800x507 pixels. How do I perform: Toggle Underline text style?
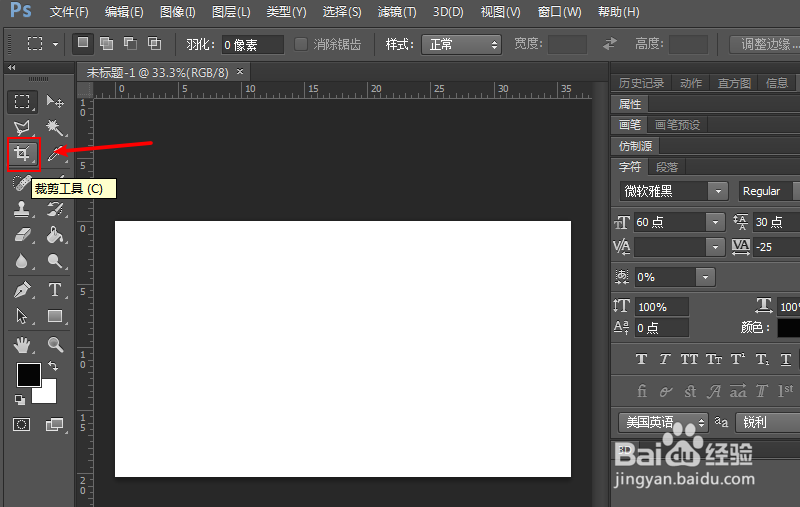point(786,360)
